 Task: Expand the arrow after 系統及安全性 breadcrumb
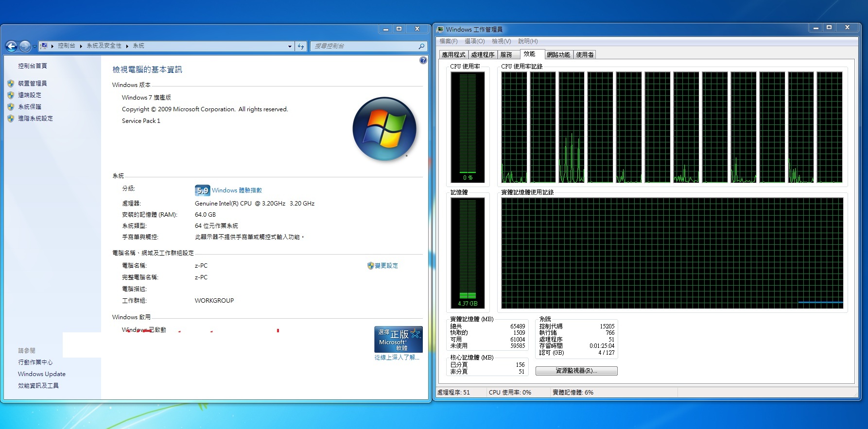pyautogui.click(x=127, y=46)
